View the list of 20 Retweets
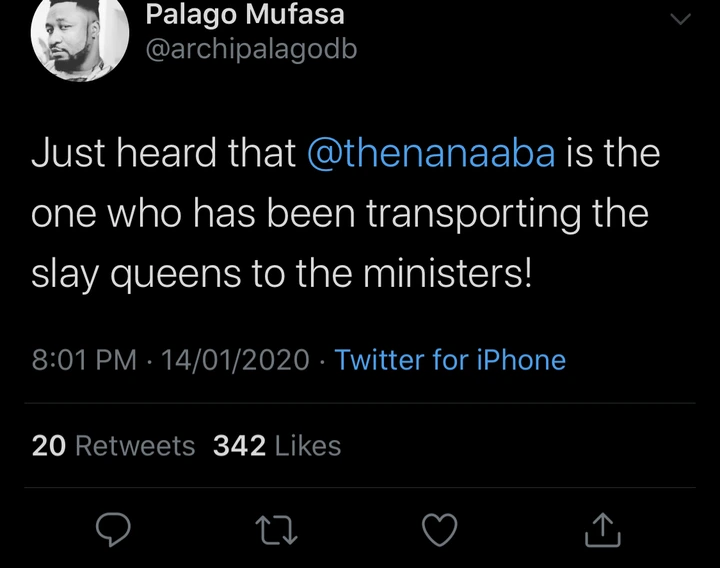The width and height of the screenshot is (720, 568). [113, 445]
